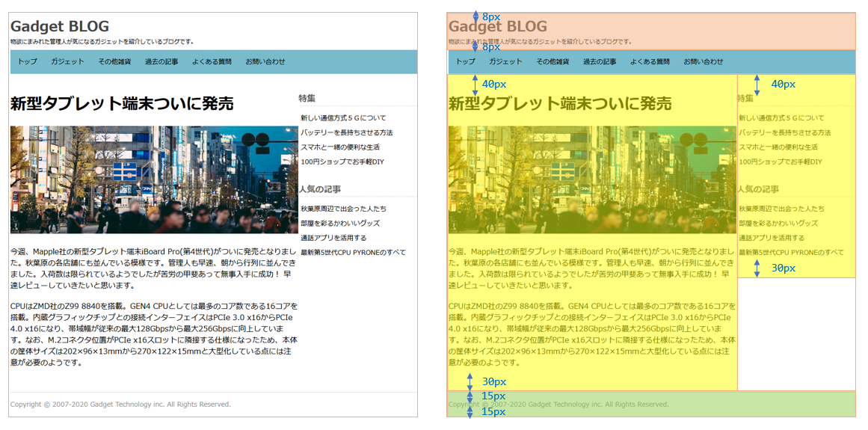Go to 過去の記事 in the color-highlighted page's navigation
The width and height of the screenshot is (868, 430).
(600, 62)
